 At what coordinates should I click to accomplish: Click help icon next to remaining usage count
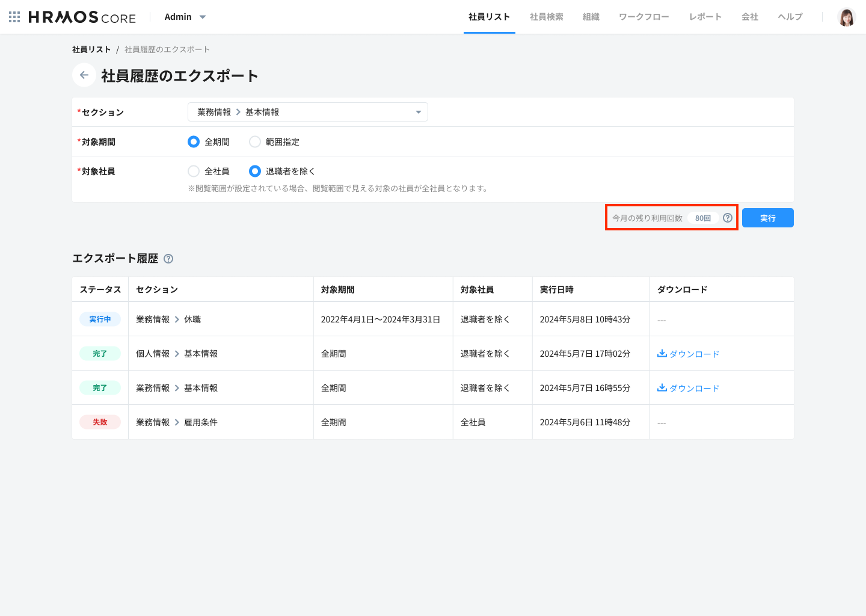tap(728, 218)
